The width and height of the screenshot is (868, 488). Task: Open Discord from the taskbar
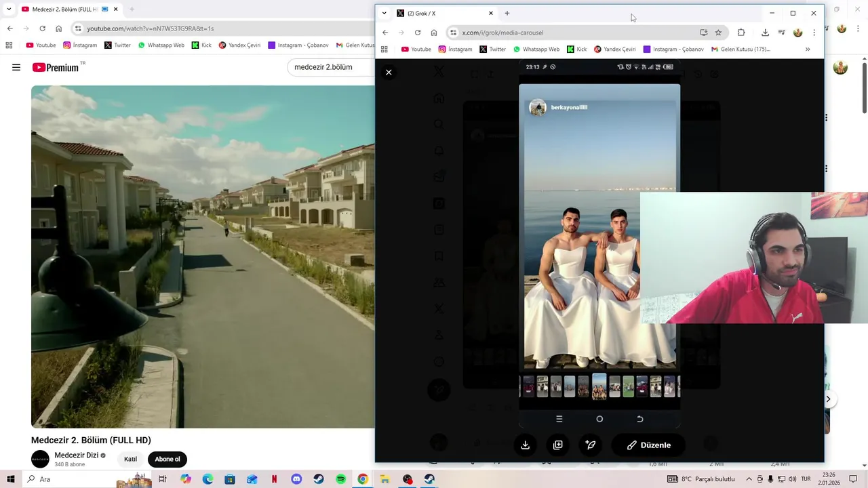pyautogui.click(x=296, y=479)
